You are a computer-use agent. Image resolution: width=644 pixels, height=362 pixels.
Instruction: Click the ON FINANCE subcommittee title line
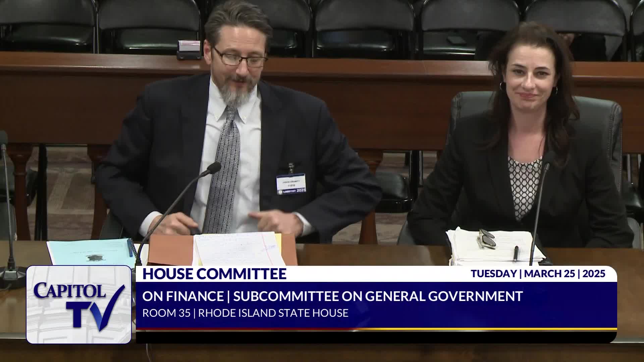tap(332, 296)
